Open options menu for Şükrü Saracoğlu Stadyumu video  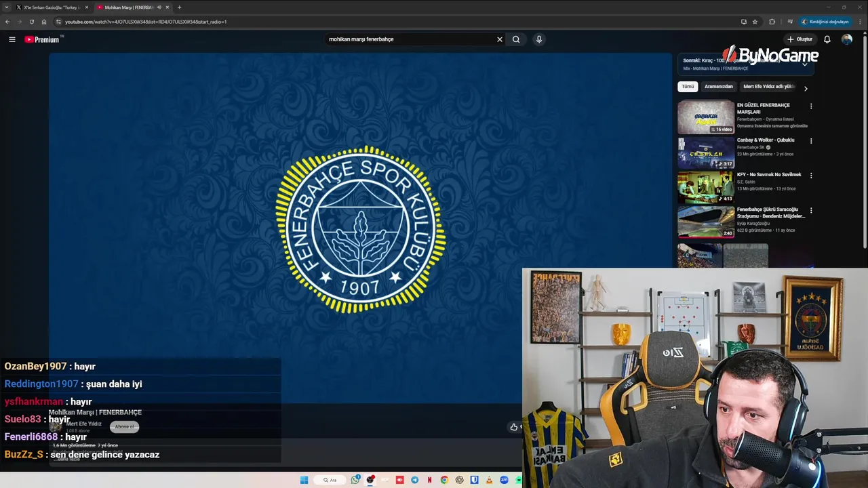pyautogui.click(x=811, y=211)
